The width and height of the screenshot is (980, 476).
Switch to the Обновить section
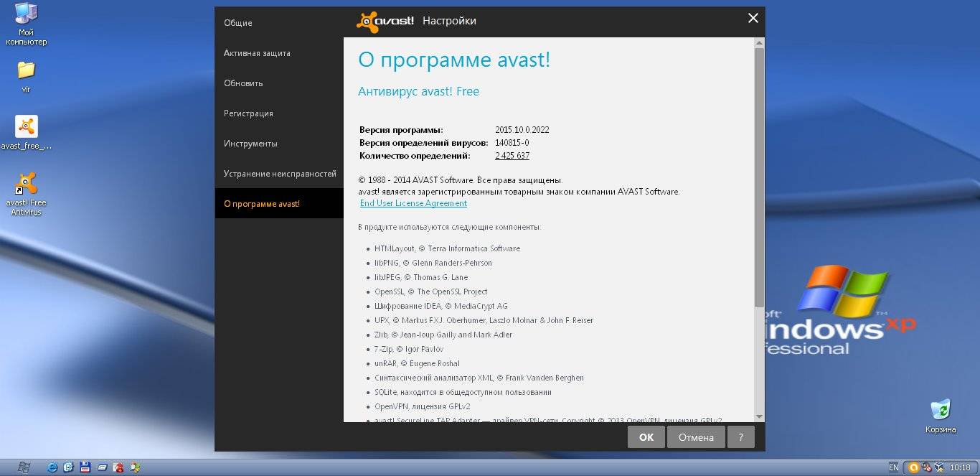(x=279, y=83)
